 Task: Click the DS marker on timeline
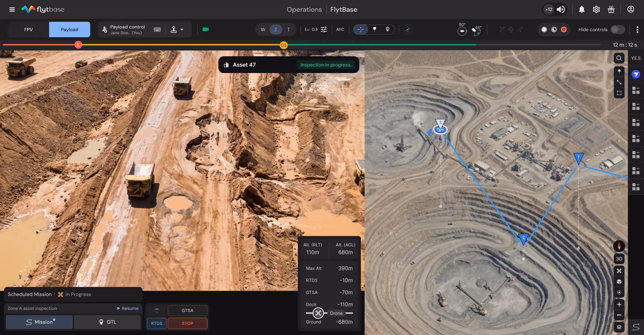[x=284, y=45]
